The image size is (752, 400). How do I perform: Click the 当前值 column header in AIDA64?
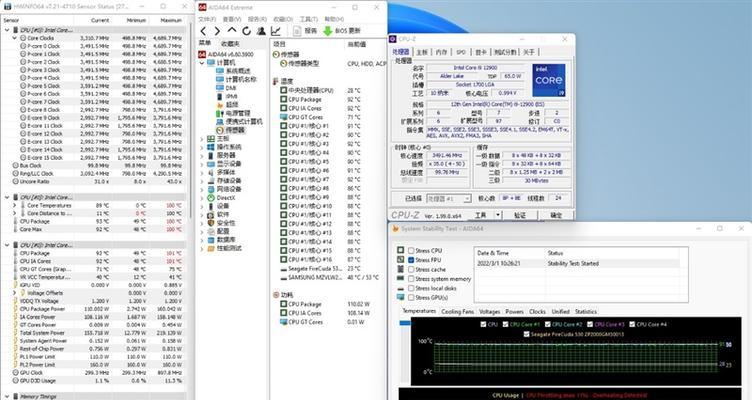[x=357, y=44]
